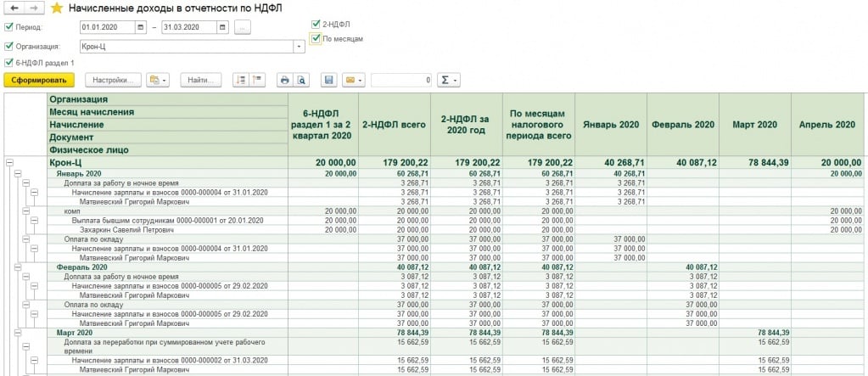The image size is (868, 376).
Task: Open the start date calendar picker
Action: pyautogui.click(x=142, y=27)
